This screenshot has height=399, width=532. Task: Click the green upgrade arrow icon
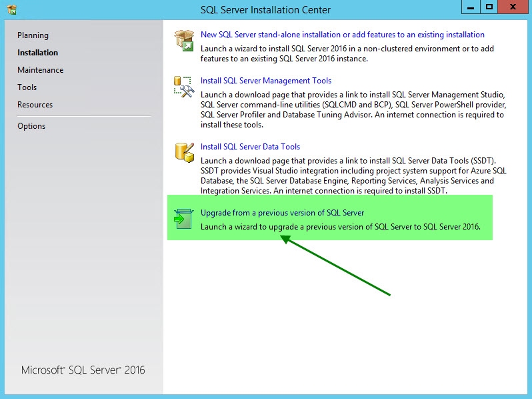(x=183, y=219)
